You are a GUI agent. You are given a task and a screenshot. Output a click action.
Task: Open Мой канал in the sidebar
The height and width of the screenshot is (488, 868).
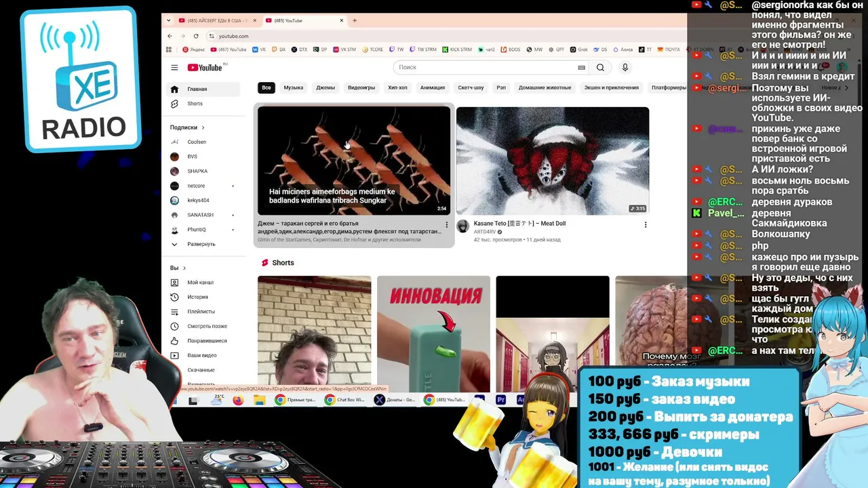203,282
